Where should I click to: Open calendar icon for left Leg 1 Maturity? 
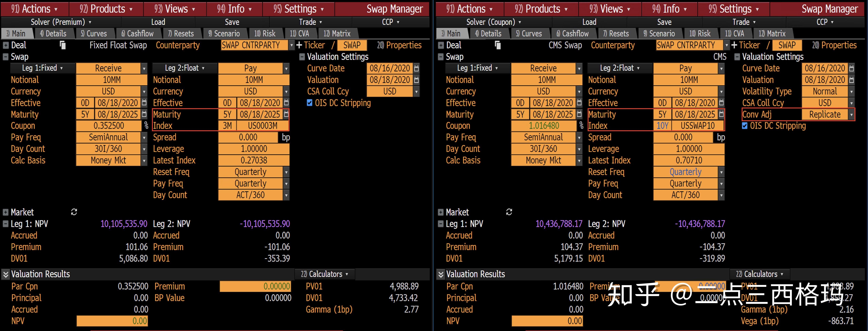pos(144,114)
